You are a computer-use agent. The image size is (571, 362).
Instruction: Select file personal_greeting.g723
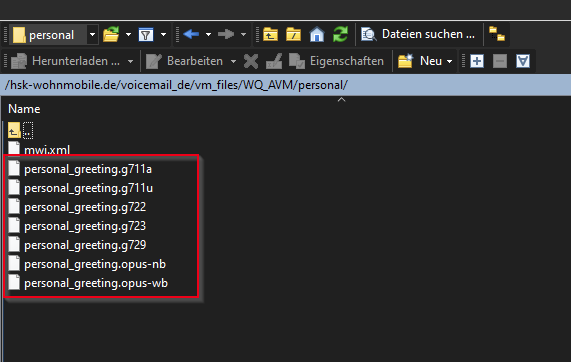77,226
